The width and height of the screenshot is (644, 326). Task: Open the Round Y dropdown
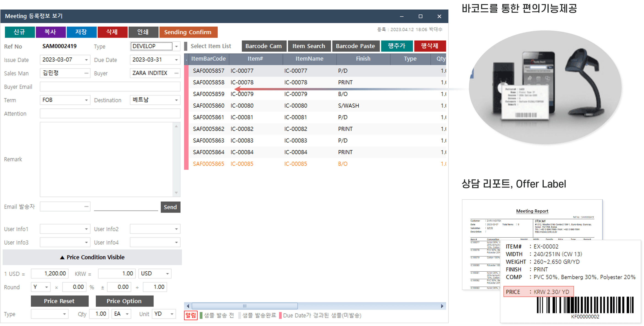point(46,287)
